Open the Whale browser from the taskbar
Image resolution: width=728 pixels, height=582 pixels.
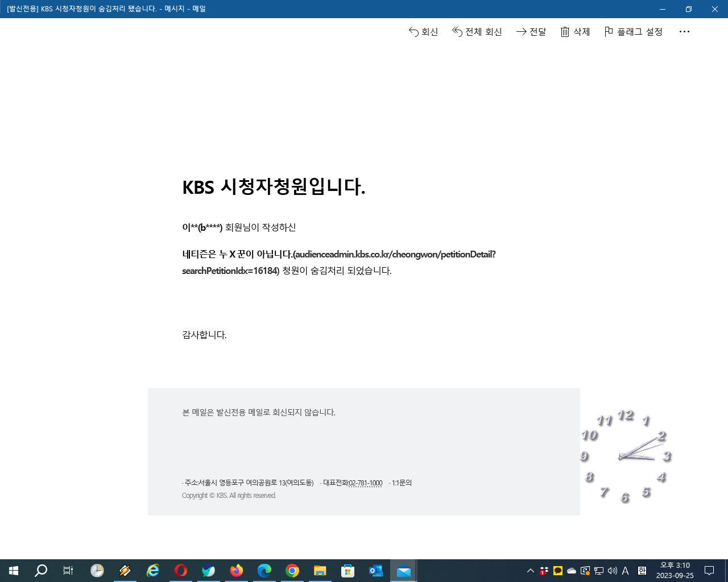point(209,571)
